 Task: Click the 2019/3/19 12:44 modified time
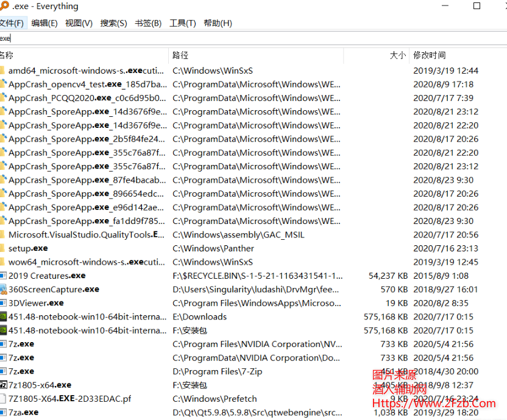(445, 71)
